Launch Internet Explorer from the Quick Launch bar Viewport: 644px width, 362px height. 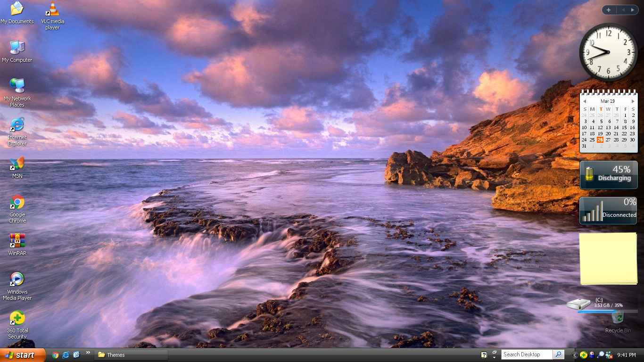click(x=66, y=355)
